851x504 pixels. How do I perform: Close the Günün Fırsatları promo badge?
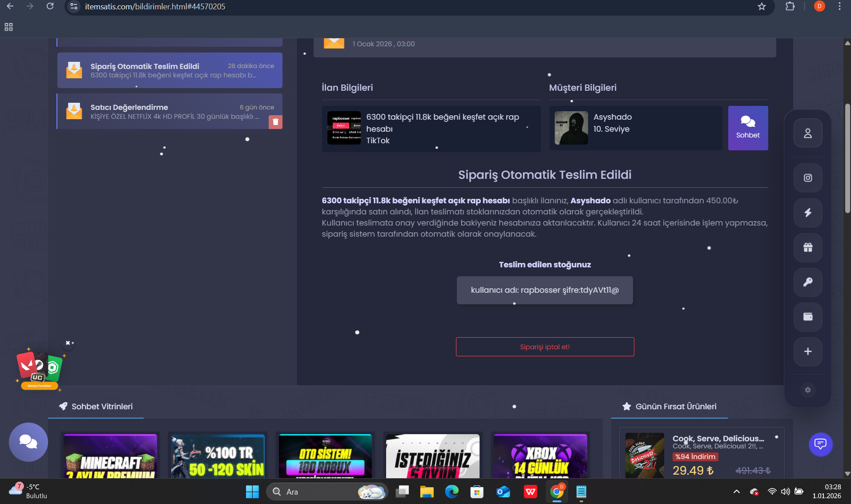[68, 343]
